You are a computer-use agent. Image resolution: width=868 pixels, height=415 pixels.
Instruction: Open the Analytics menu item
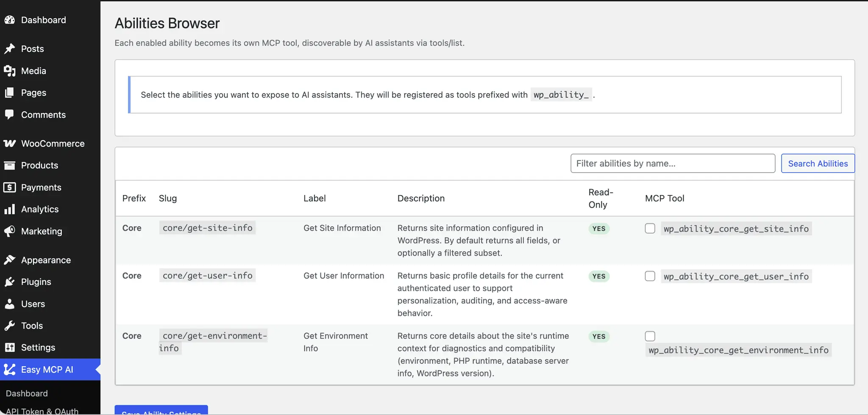pos(50,209)
